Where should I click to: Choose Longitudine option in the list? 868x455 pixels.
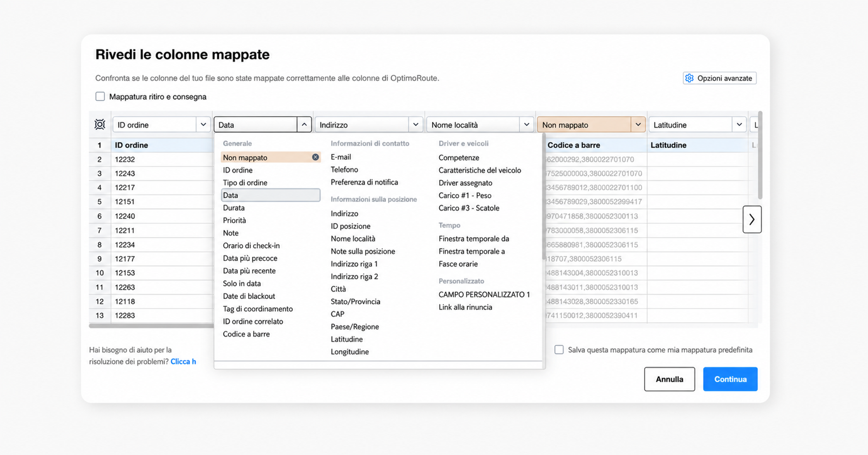[x=350, y=352]
